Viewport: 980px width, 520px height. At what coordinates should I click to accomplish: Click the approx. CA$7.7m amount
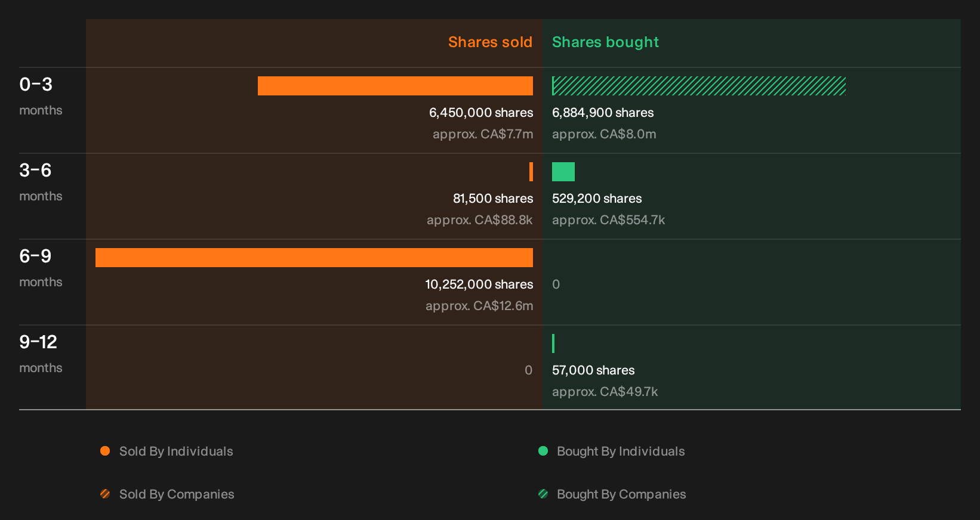click(x=483, y=134)
